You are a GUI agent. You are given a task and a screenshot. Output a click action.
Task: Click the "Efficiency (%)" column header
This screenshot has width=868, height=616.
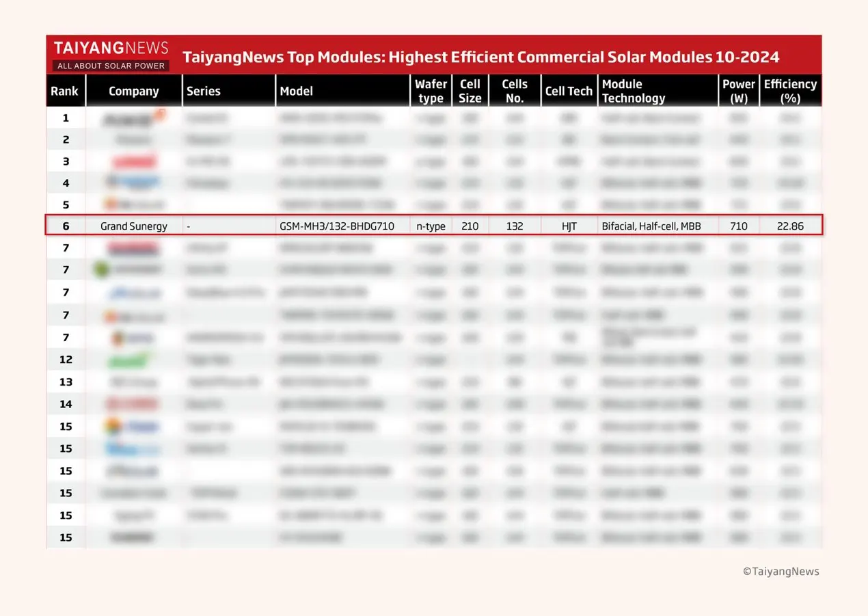[790, 91]
